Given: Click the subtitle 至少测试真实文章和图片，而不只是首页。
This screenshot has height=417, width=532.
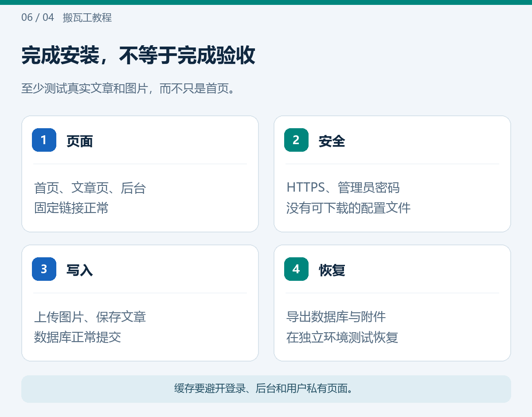Looking at the screenshot, I should (128, 88).
